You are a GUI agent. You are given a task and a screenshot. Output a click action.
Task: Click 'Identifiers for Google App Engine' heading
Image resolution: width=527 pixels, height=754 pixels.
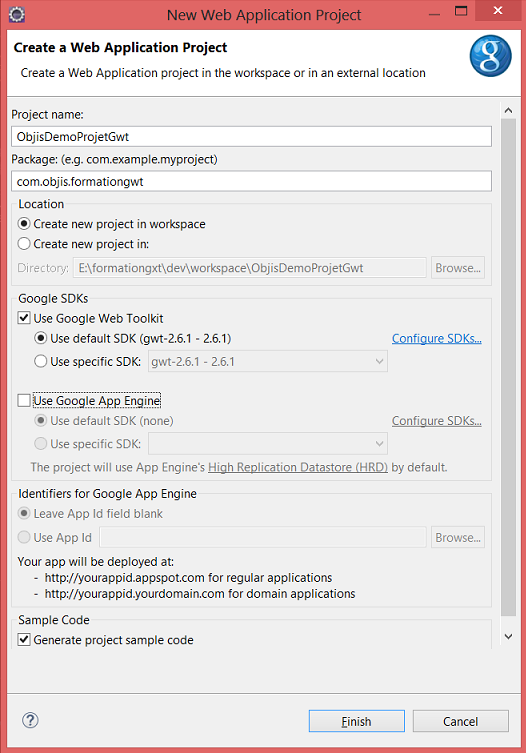point(108,494)
